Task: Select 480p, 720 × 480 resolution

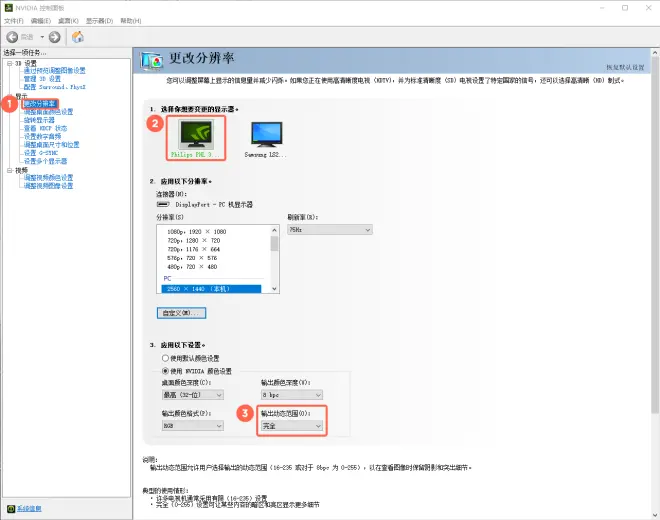Action: [x=192, y=267]
